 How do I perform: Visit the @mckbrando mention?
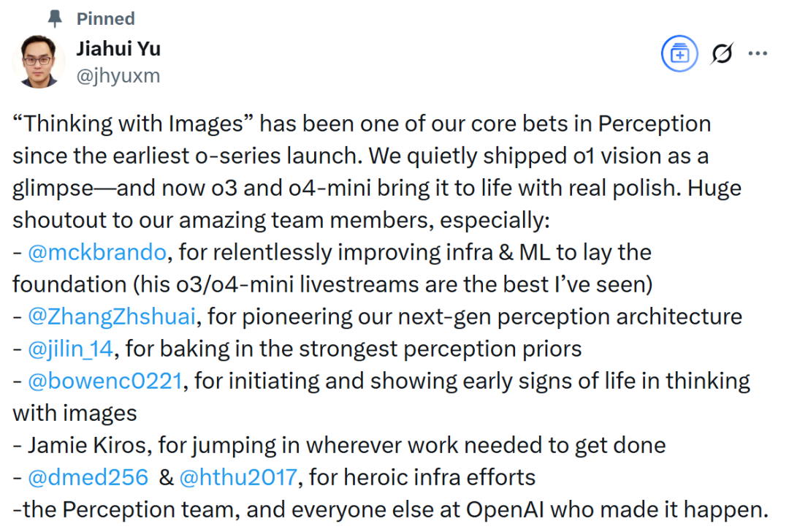(x=97, y=252)
